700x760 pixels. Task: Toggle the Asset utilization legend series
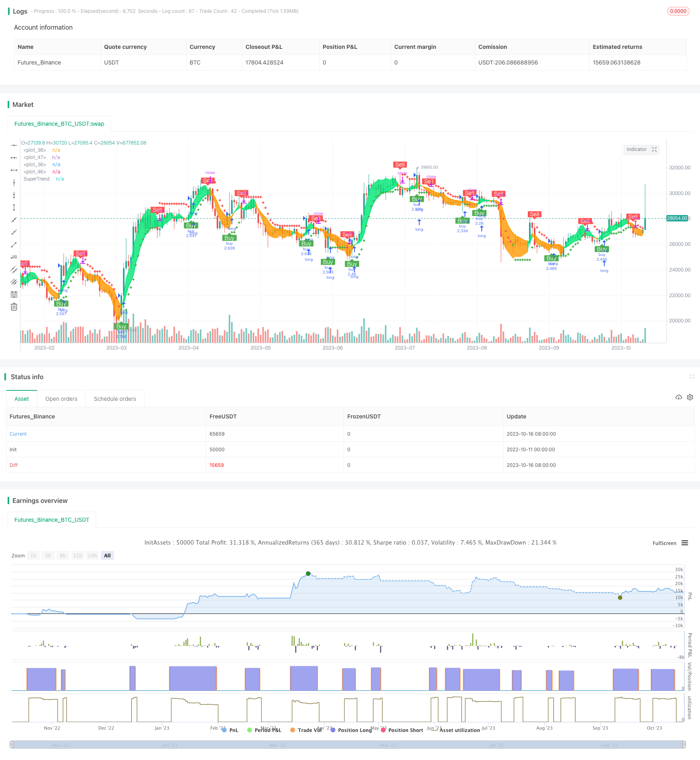pos(456,730)
